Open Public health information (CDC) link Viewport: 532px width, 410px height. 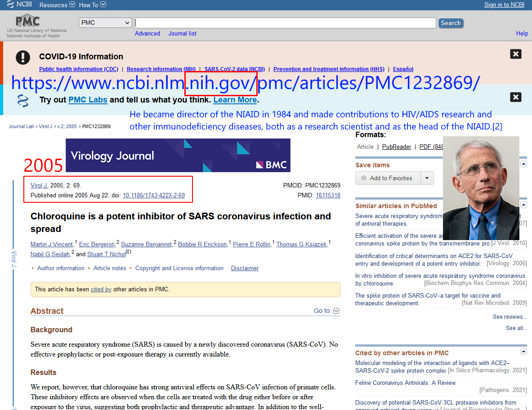pos(79,69)
